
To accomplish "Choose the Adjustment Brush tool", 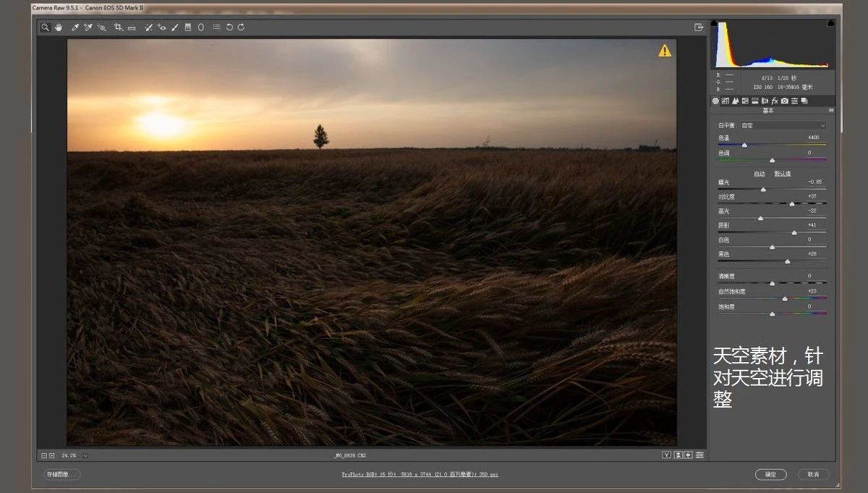I will tap(175, 28).
